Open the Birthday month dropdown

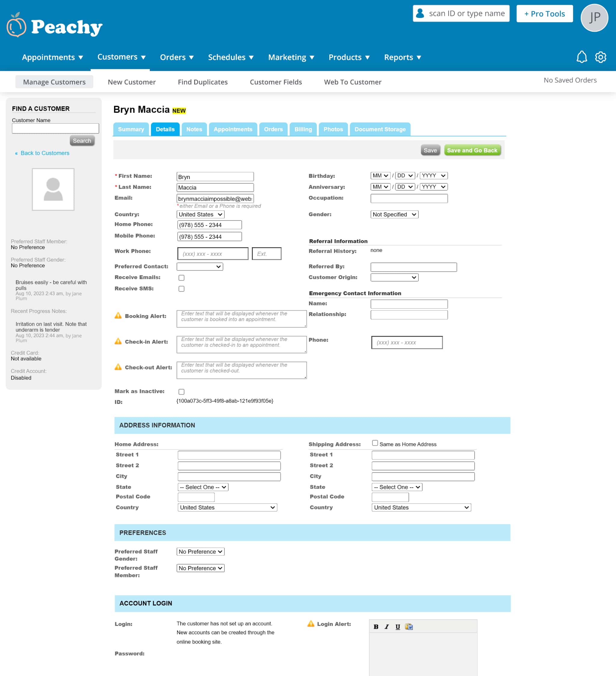pos(380,176)
